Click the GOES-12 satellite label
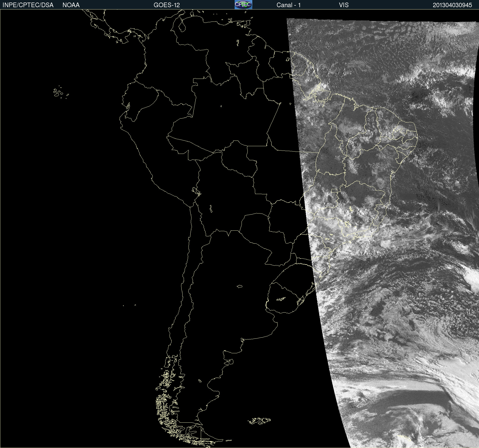479x448 pixels. point(167,5)
